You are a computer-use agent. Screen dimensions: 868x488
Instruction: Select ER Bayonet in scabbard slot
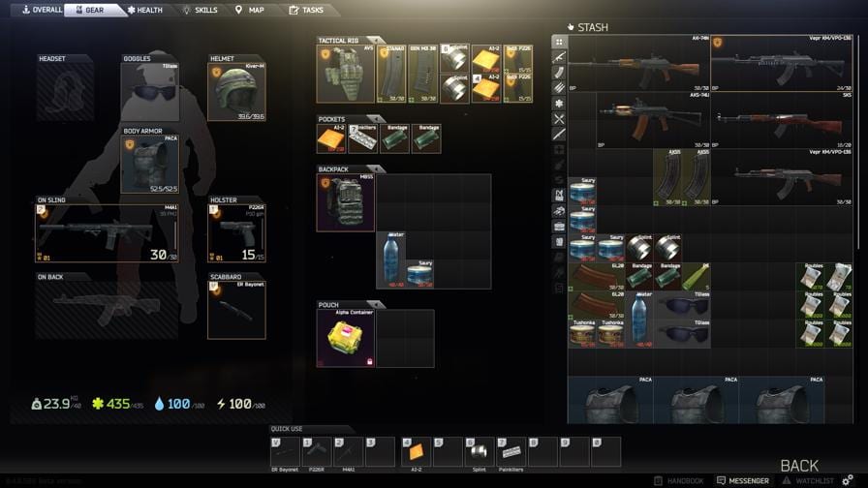pos(236,310)
